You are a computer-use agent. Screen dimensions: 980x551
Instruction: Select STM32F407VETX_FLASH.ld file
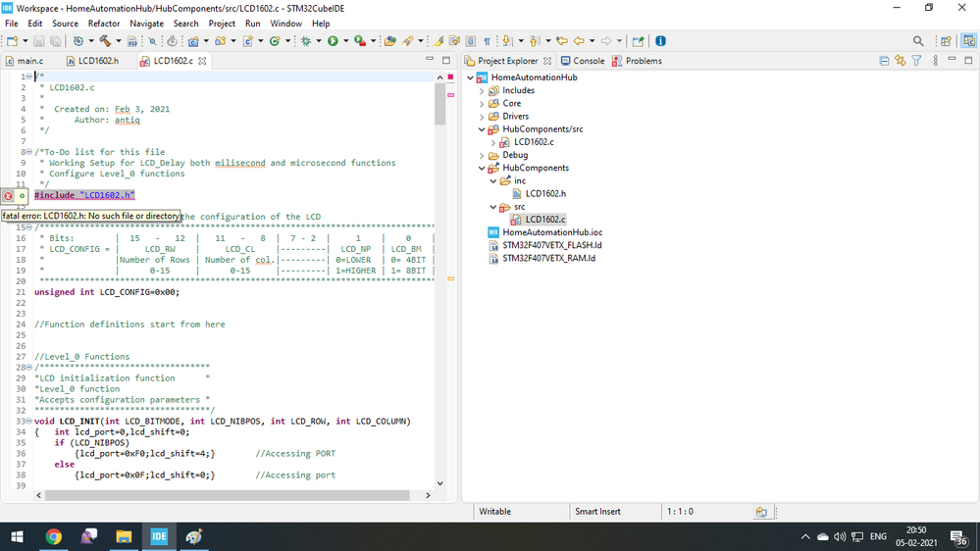tap(545, 245)
